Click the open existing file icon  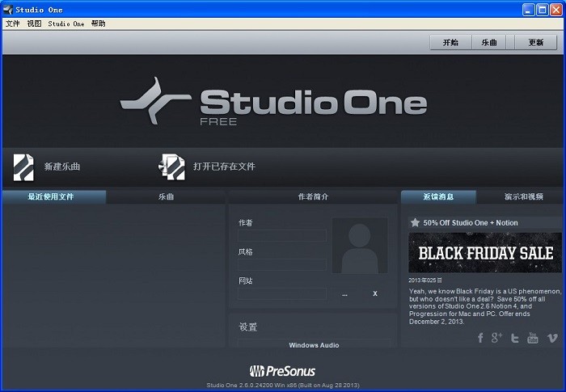[171, 166]
